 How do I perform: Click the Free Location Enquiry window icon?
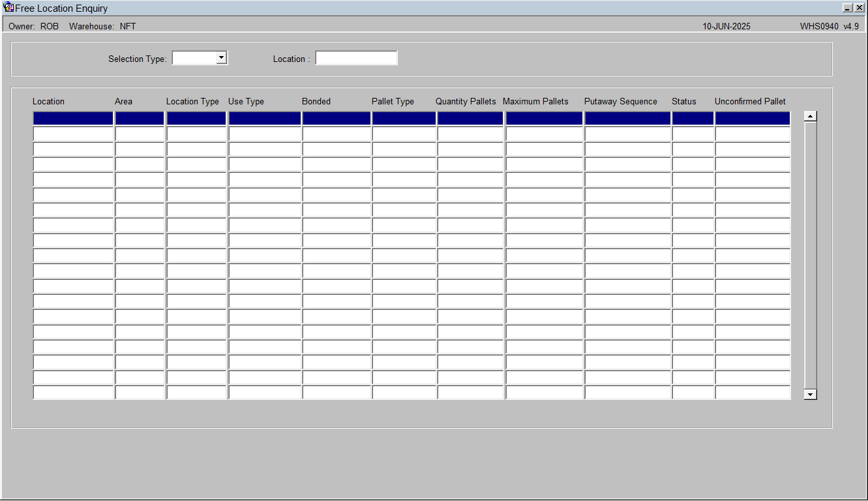tap(8, 8)
